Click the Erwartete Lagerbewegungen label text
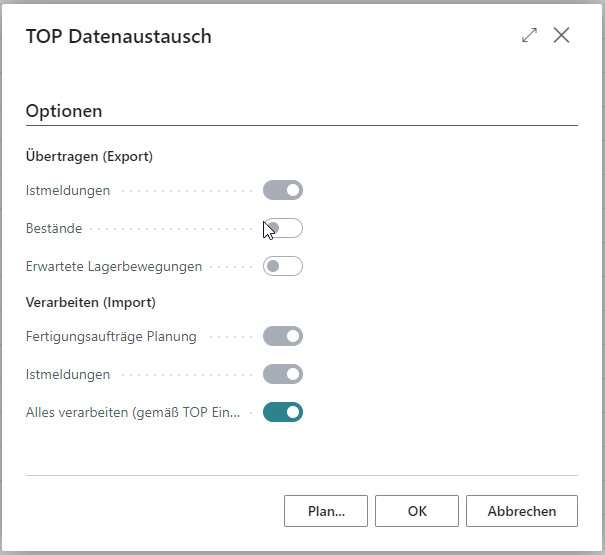This screenshot has width=605, height=555. [x=114, y=267]
